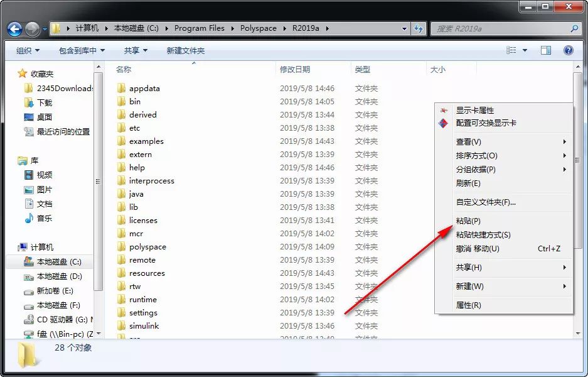
Task: Expand 查看(V) submenu
Action: coord(504,142)
